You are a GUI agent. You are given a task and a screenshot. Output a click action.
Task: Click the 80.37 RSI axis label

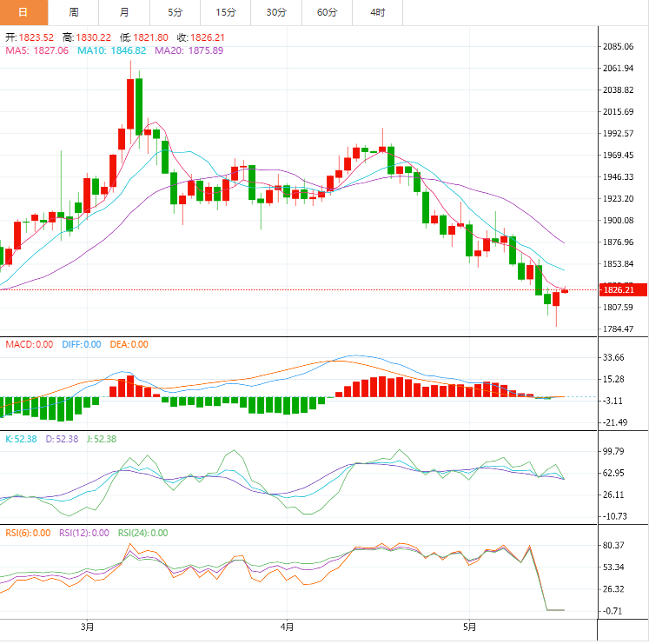(x=613, y=546)
